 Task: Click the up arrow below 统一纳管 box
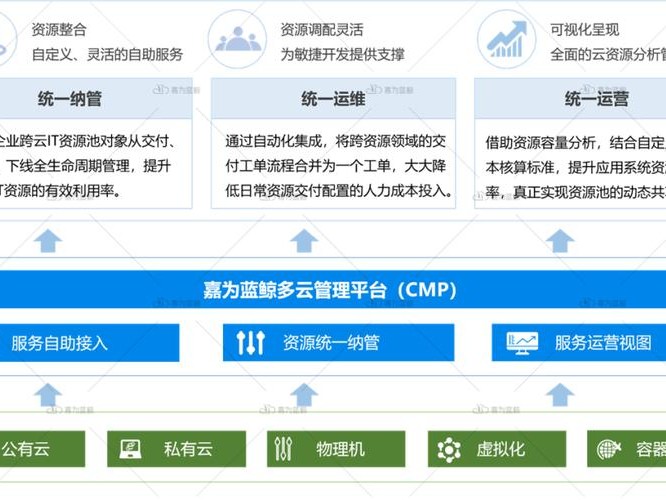(x=48, y=240)
